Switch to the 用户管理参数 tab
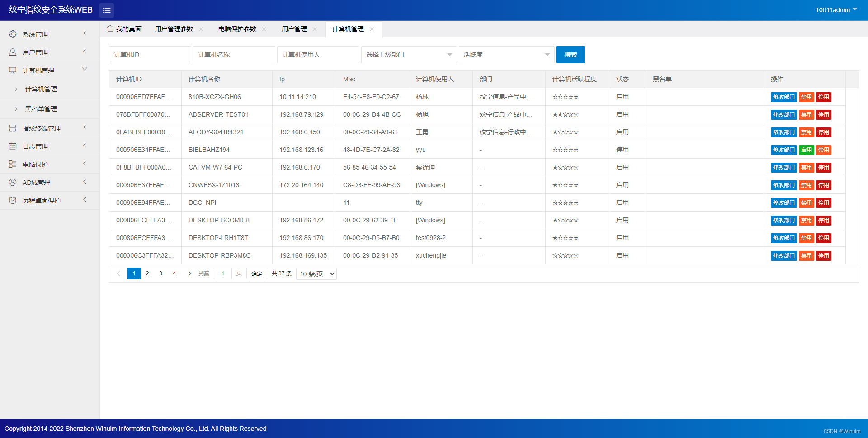868x438 pixels. pyautogui.click(x=174, y=29)
